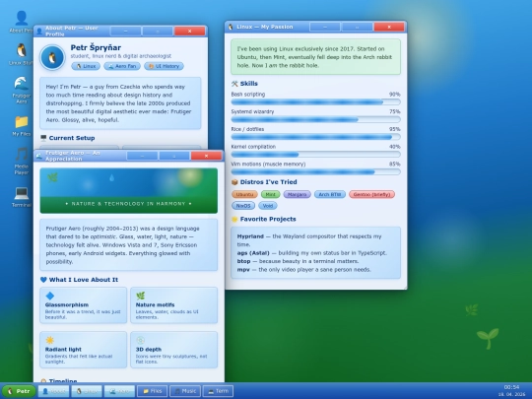Open Music from the taskbar

point(185,391)
